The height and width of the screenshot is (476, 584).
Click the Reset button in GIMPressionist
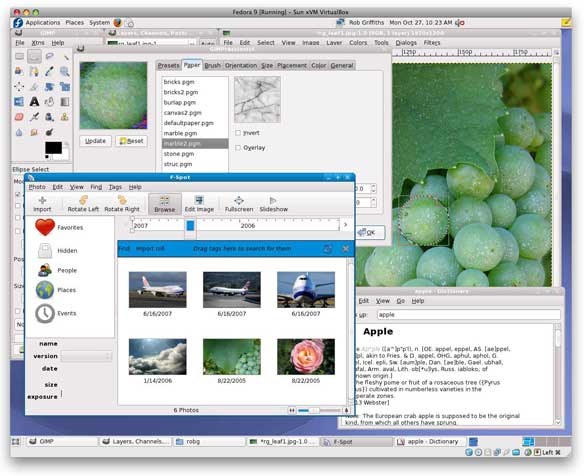point(131,141)
